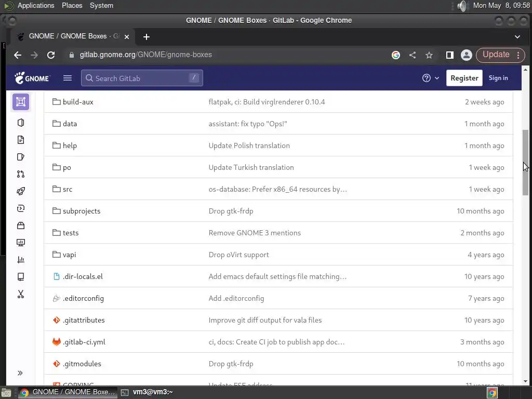
Task: Open Repository icon in GitLab sidebar
Action: pyautogui.click(x=21, y=140)
